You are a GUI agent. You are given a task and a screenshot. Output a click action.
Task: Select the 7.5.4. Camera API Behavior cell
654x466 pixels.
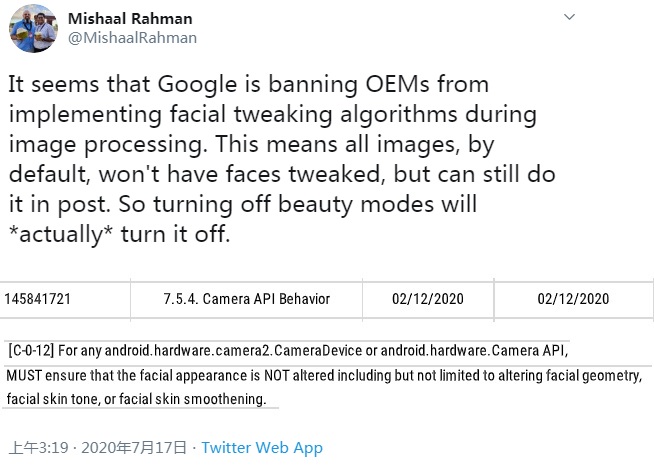point(246,299)
